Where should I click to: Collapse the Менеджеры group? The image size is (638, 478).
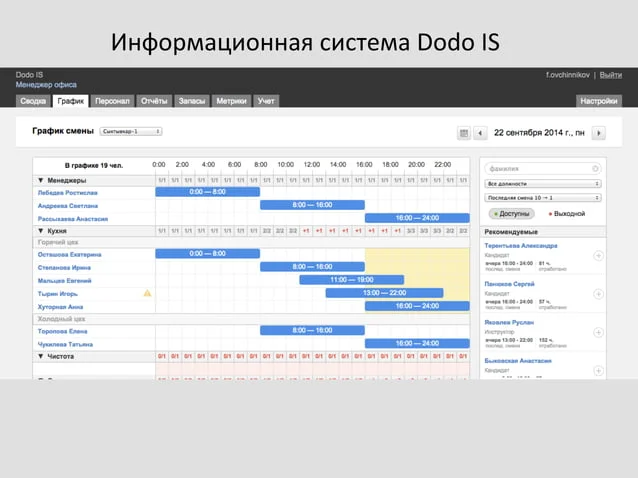41,180
